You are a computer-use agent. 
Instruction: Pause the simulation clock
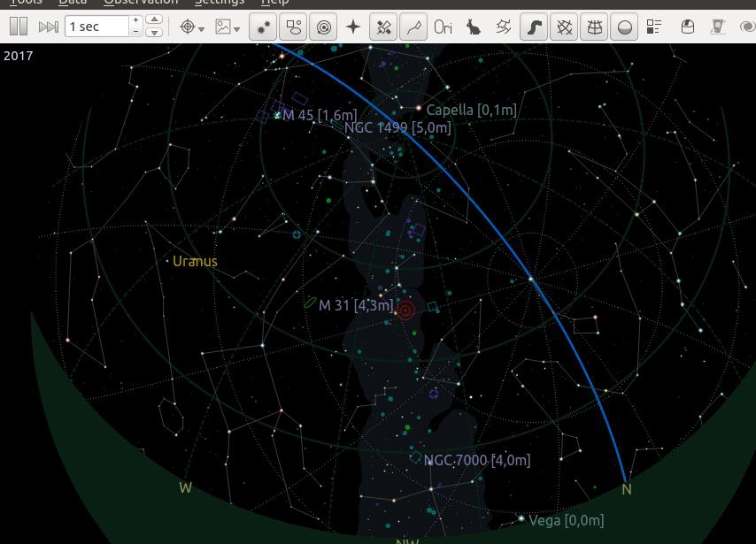tap(19, 27)
